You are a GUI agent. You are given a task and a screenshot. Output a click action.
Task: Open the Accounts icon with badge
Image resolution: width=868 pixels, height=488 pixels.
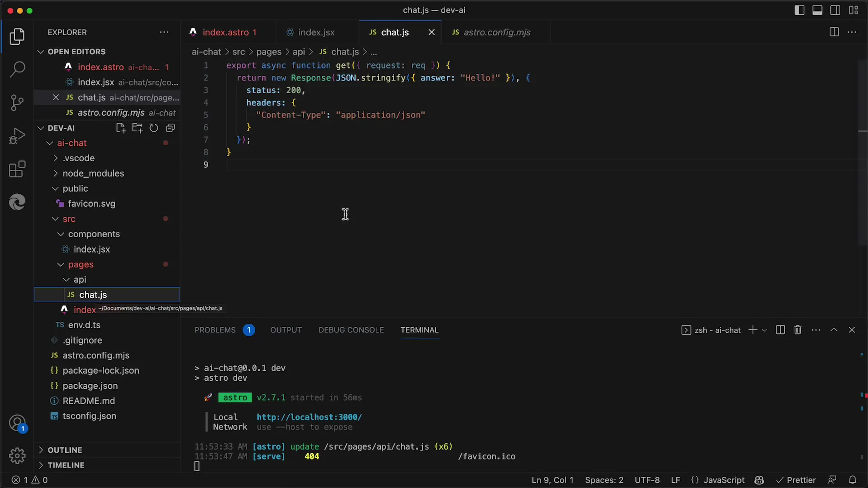(x=17, y=424)
